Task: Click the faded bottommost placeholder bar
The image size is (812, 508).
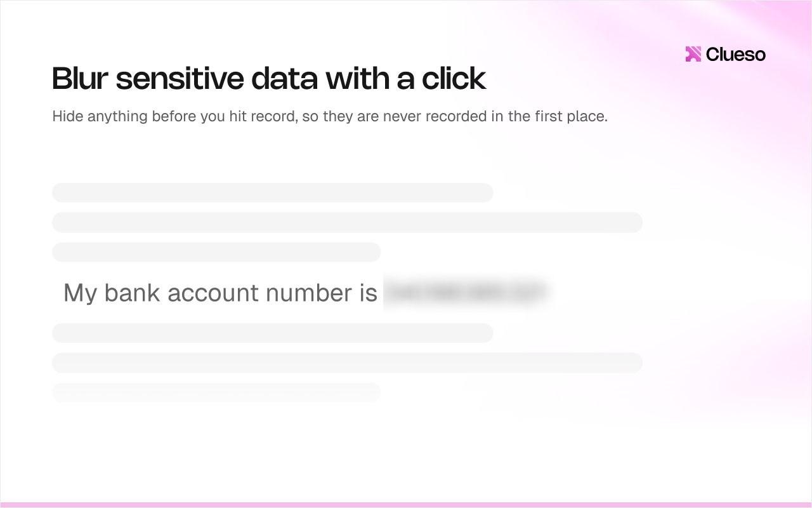Action: (216, 392)
